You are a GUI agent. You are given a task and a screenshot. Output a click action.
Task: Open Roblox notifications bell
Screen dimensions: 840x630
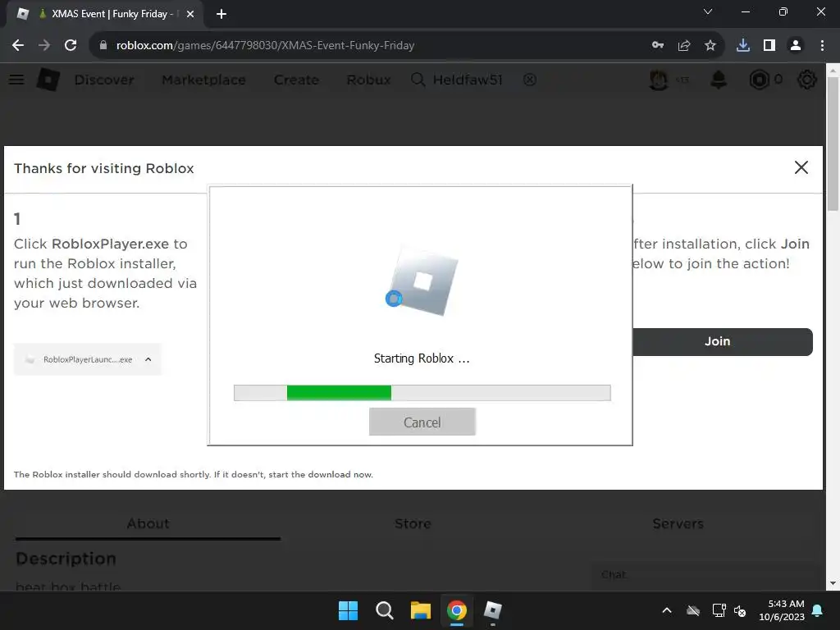point(719,80)
